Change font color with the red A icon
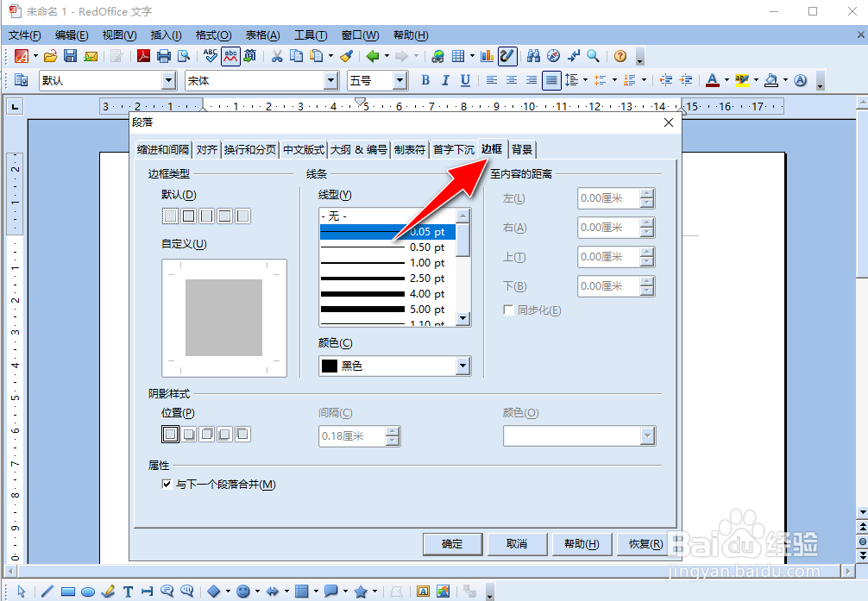 pyautogui.click(x=713, y=80)
